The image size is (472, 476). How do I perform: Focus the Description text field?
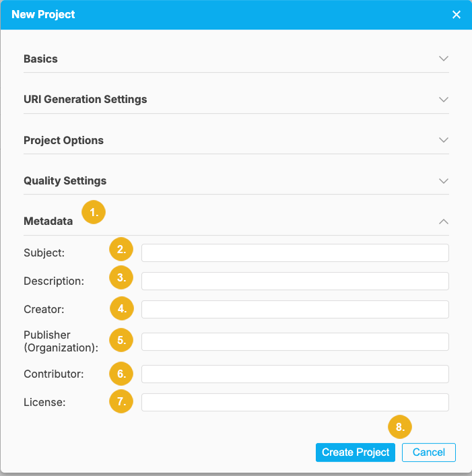pos(295,281)
